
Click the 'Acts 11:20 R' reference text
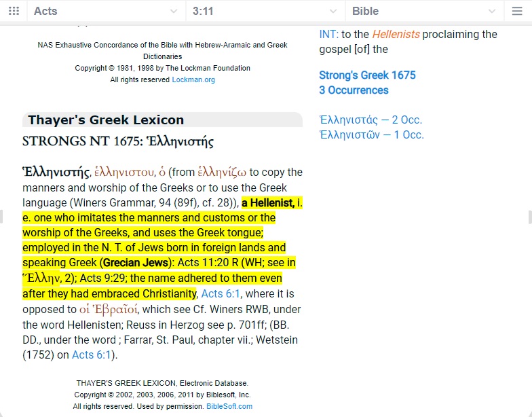(208, 262)
